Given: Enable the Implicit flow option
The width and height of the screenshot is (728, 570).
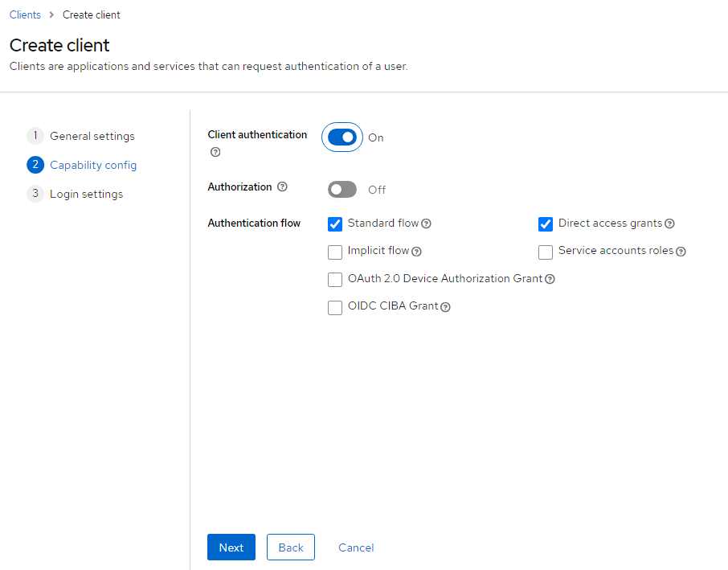Looking at the screenshot, I should click(335, 252).
